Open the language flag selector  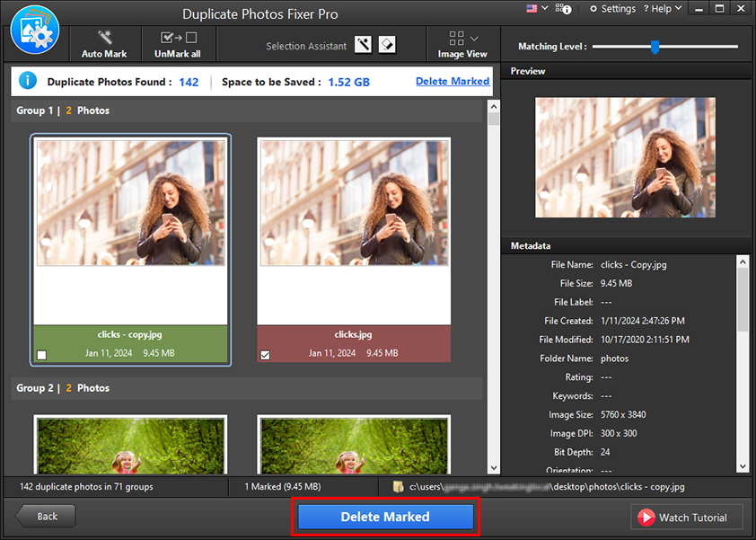tap(537, 8)
